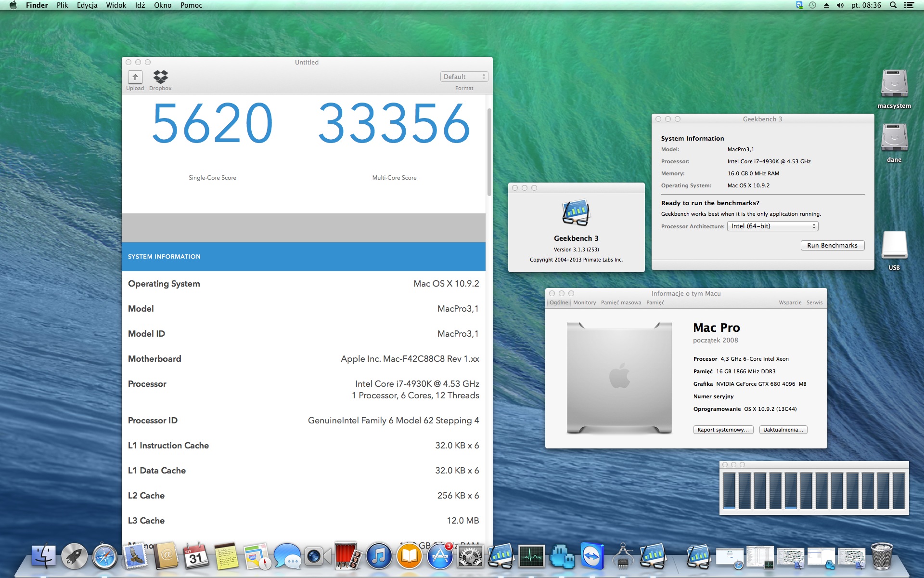Image resolution: width=924 pixels, height=578 pixels.
Task: Open Photo Booth from the Dock
Action: pyautogui.click(x=348, y=557)
